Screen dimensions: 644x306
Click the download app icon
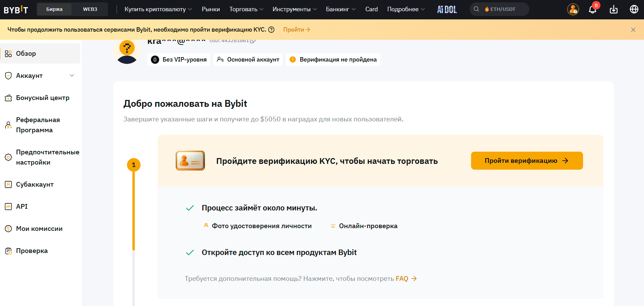point(613,10)
